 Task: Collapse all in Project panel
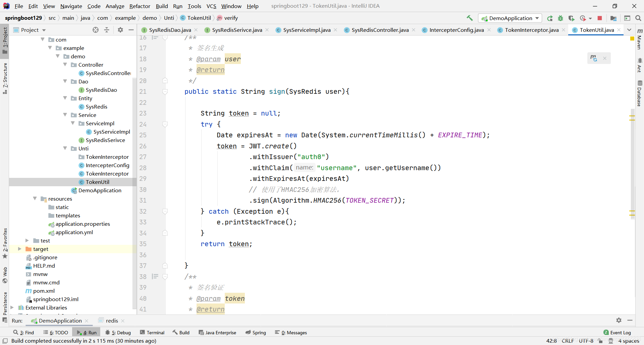click(107, 30)
